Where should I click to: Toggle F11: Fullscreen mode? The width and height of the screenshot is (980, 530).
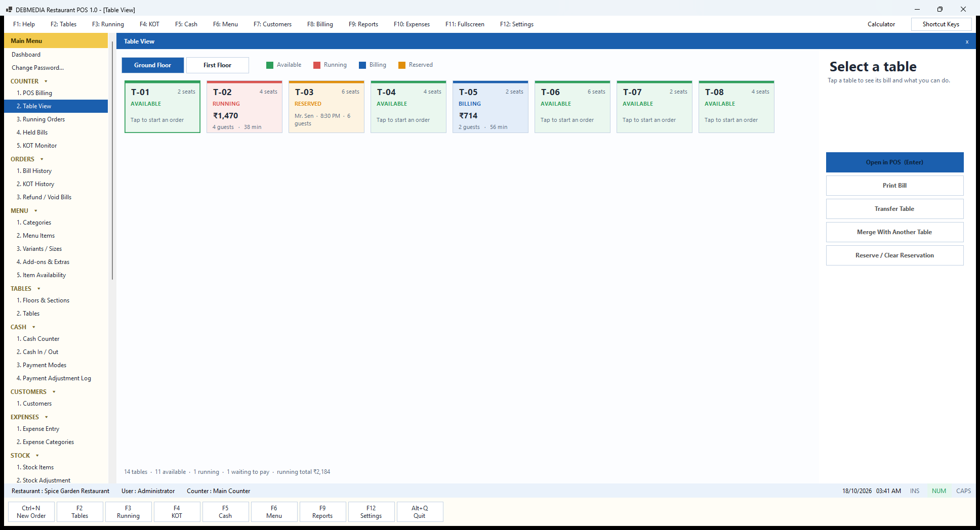click(465, 24)
